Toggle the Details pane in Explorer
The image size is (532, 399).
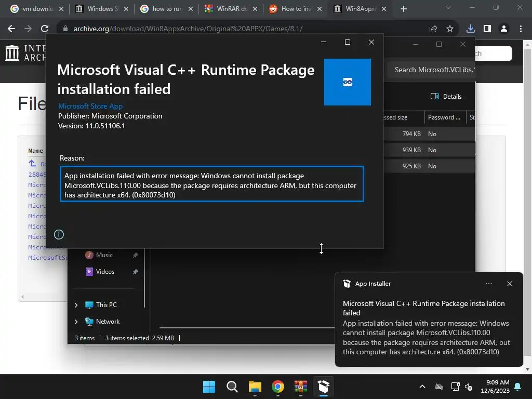(x=446, y=96)
